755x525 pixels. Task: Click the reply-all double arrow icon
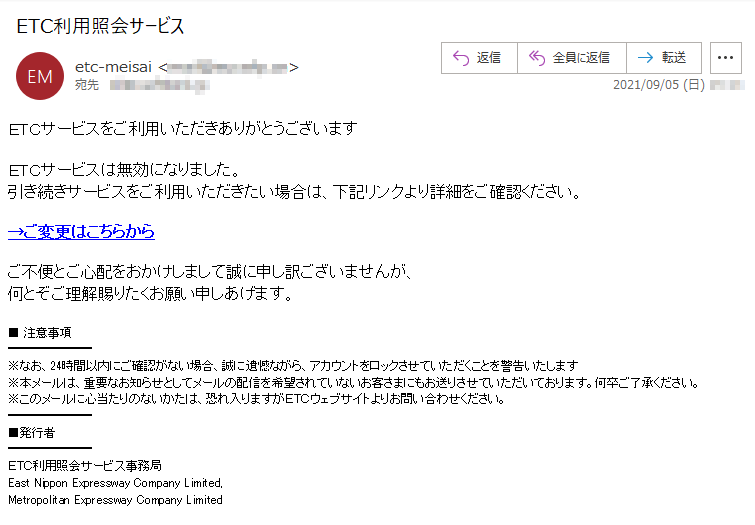click(537, 58)
